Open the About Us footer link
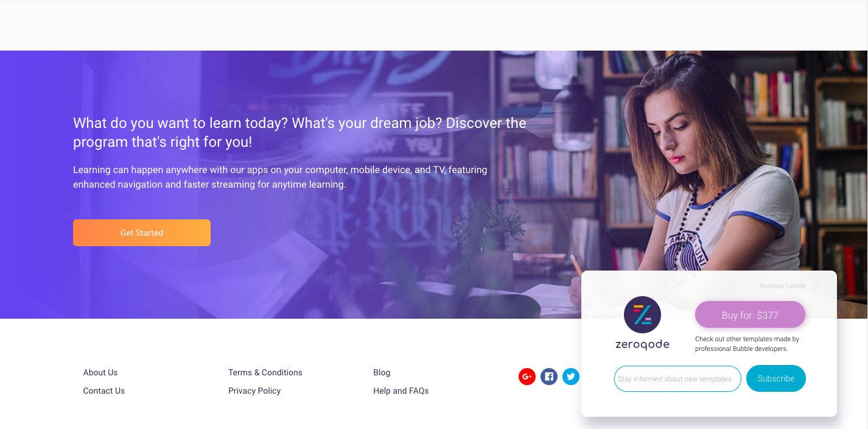Image resolution: width=868 pixels, height=429 pixels. coord(100,372)
